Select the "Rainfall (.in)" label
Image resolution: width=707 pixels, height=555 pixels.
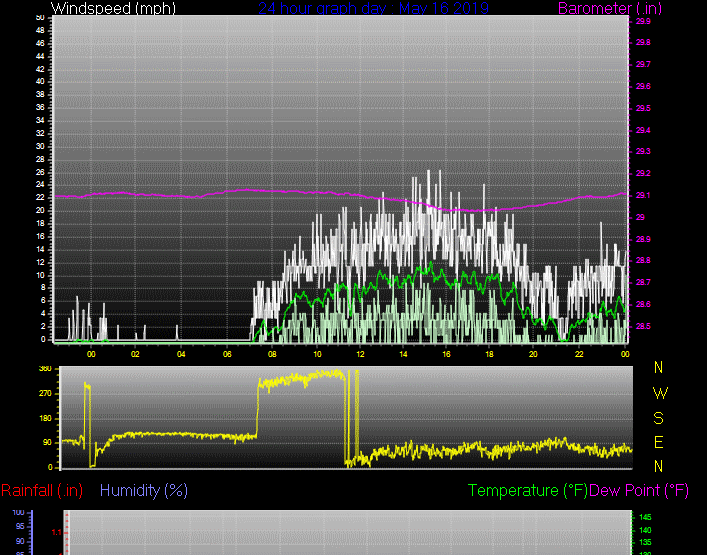click(x=42, y=491)
